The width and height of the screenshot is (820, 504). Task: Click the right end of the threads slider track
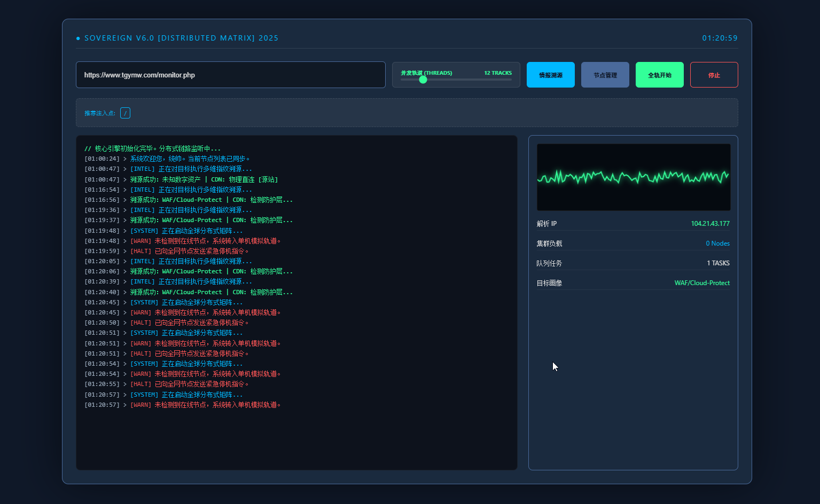510,80
